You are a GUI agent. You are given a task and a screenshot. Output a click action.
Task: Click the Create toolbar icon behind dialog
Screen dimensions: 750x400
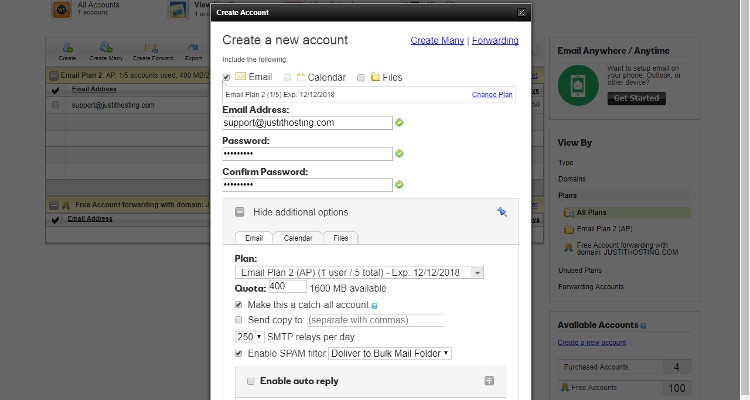coord(67,48)
